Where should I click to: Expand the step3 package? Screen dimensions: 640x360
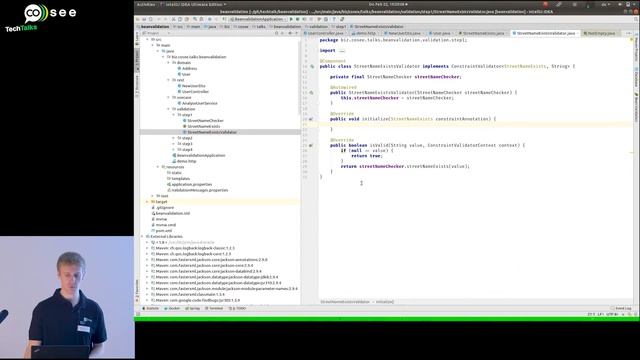tap(174, 144)
